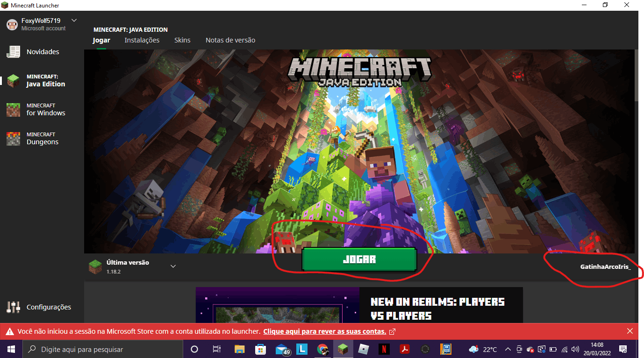The image size is (644, 358).
Task: Open Microsoft Store from the taskbar
Action: click(x=261, y=349)
